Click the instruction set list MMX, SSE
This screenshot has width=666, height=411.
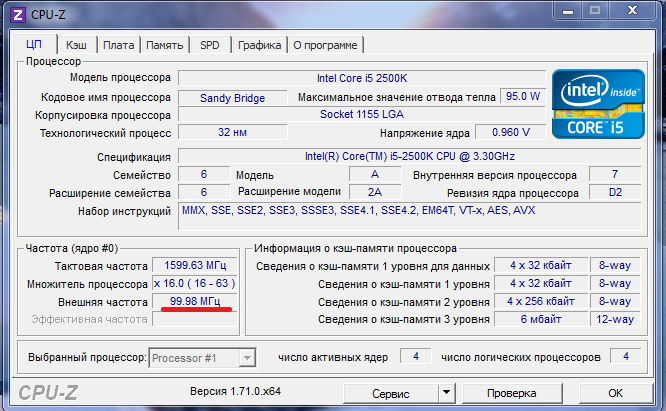(409, 216)
